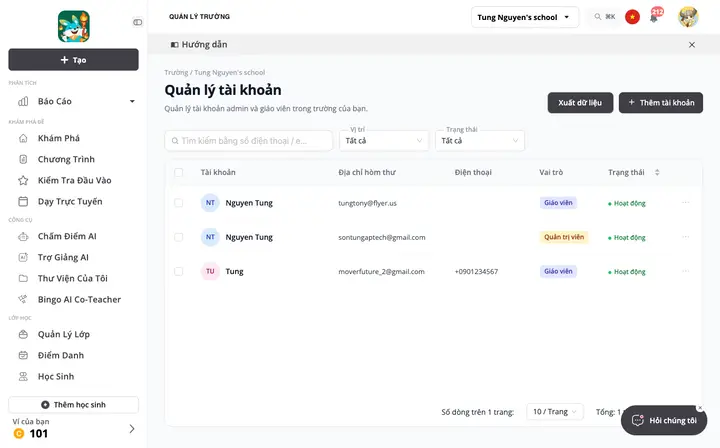Click the Chấm Điểm AI robot icon
This screenshot has height=448, width=720.
tap(23, 236)
